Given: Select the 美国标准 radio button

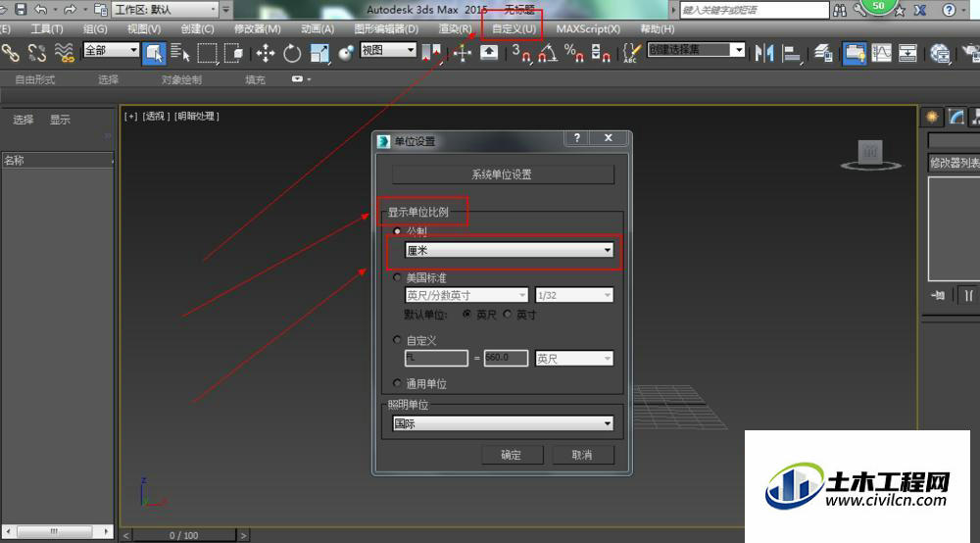Looking at the screenshot, I should tap(397, 276).
